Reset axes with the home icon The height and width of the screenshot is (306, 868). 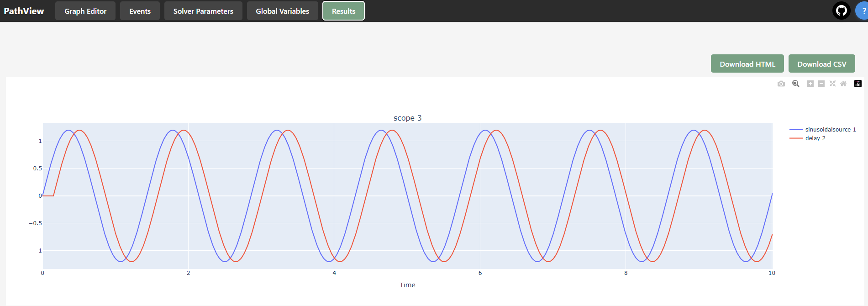843,84
